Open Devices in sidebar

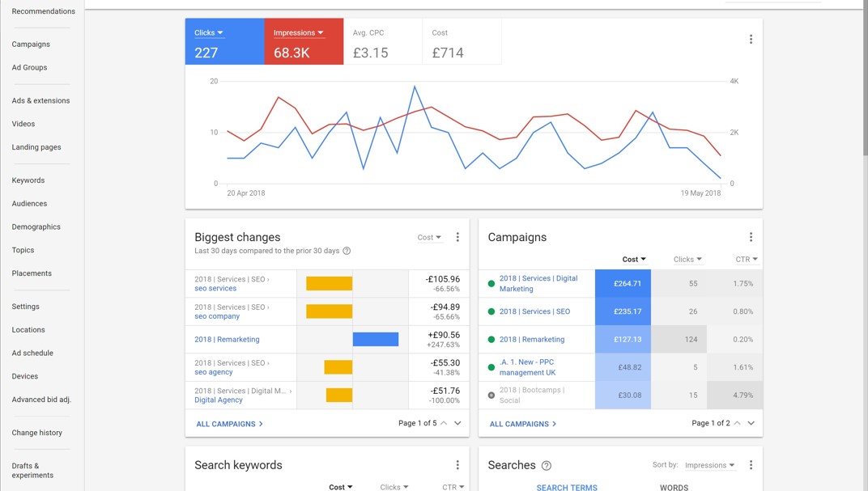point(25,376)
